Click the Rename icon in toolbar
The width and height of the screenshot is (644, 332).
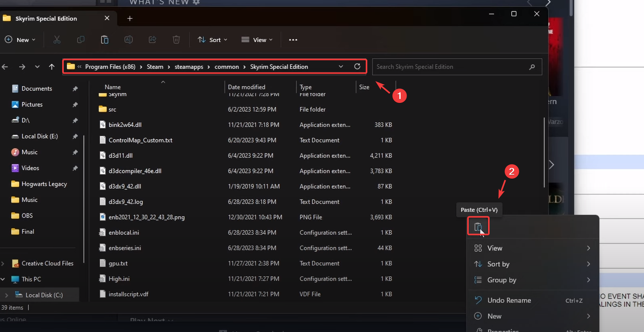128,40
